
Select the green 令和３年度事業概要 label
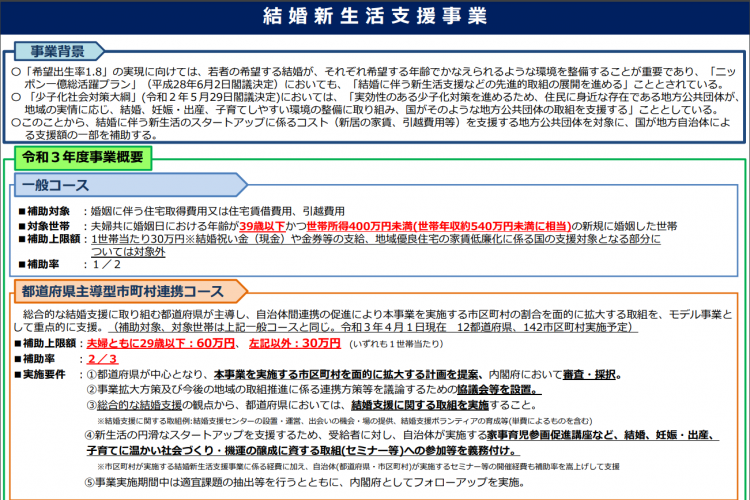pos(84,156)
